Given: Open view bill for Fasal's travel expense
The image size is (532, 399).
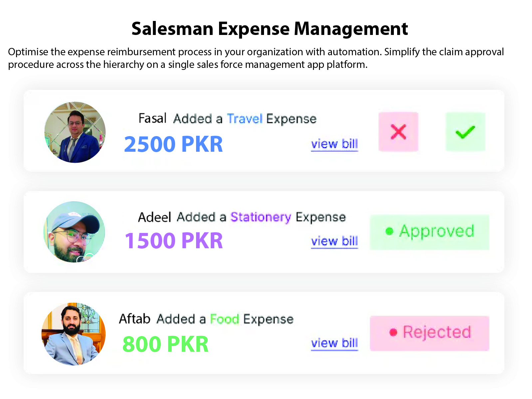Looking at the screenshot, I should pyautogui.click(x=334, y=144).
